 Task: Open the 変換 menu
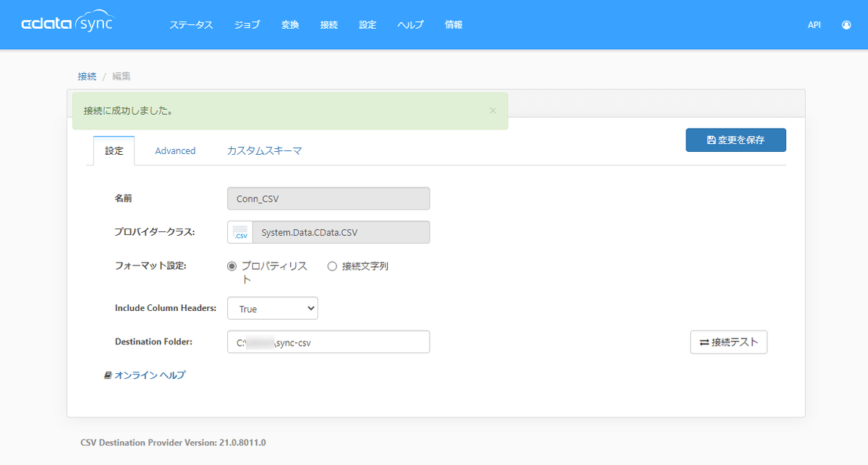pyautogui.click(x=290, y=25)
